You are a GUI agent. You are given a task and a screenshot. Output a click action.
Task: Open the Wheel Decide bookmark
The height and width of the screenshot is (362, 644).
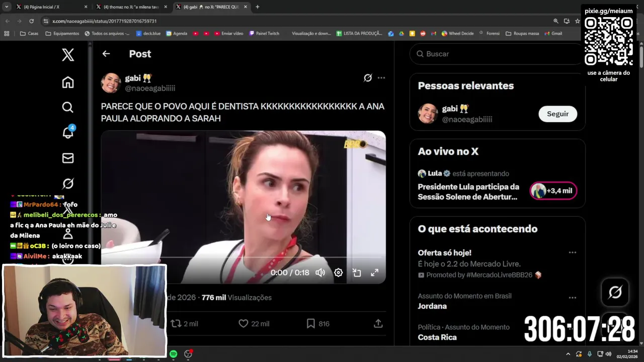tap(458, 34)
